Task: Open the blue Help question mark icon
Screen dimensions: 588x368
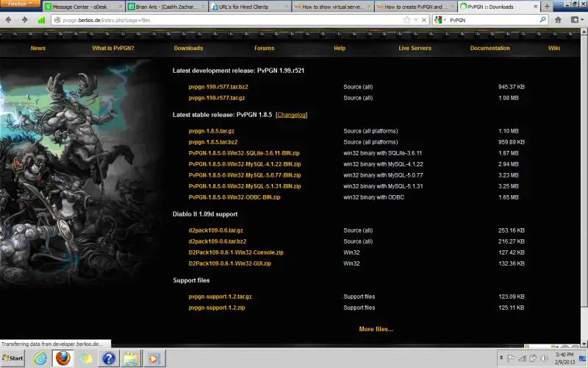Action: (108, 358)
